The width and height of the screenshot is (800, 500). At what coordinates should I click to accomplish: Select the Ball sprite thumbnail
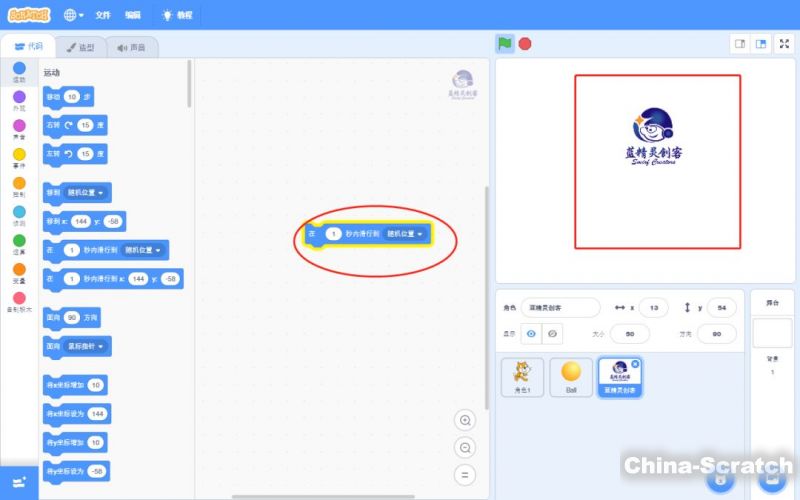pos(571,377)
